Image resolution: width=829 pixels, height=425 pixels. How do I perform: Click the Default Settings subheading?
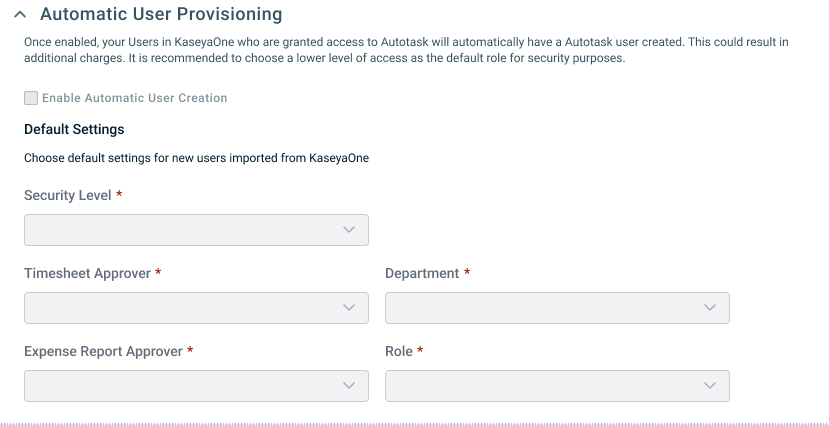(75, 130)
